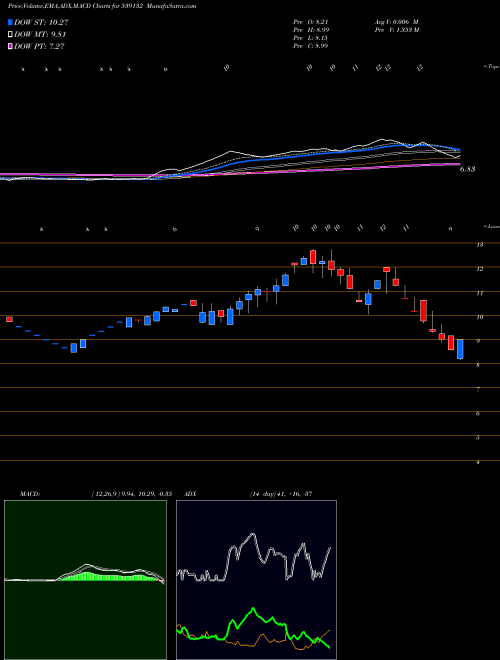Click the 5 price axis label
Image resolution: width=500 pixels, height=660 pixels.
[x=478, y=438]
